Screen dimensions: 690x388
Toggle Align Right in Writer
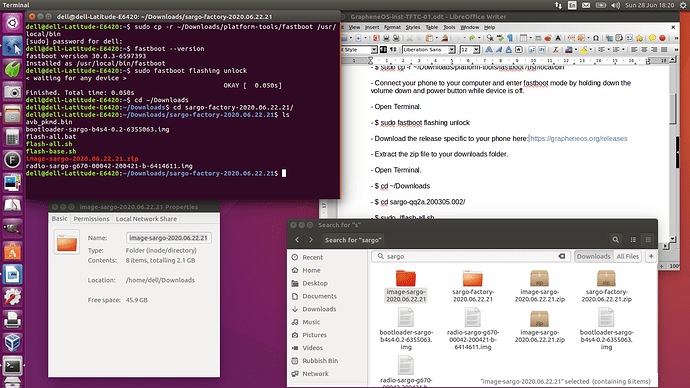click(654, 50)
